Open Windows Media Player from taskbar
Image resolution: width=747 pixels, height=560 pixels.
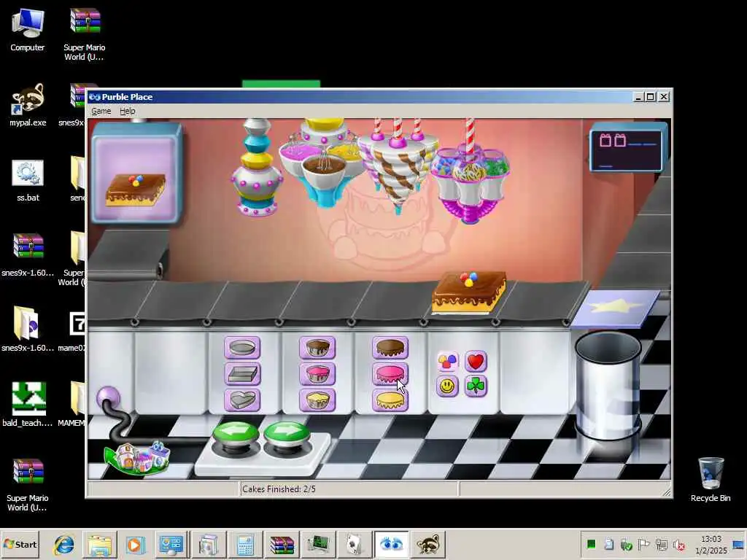click(x=135, y=544)
